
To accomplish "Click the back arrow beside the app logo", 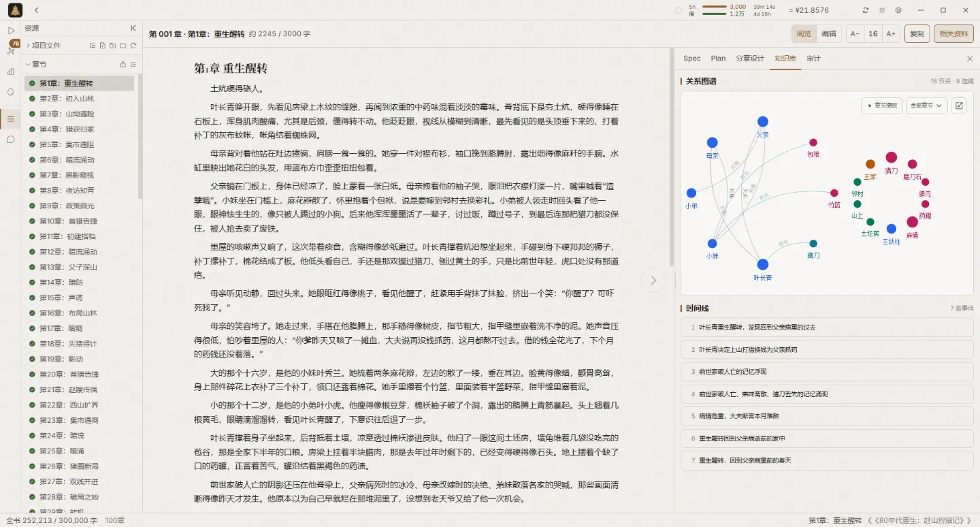I will click(36, 10).
